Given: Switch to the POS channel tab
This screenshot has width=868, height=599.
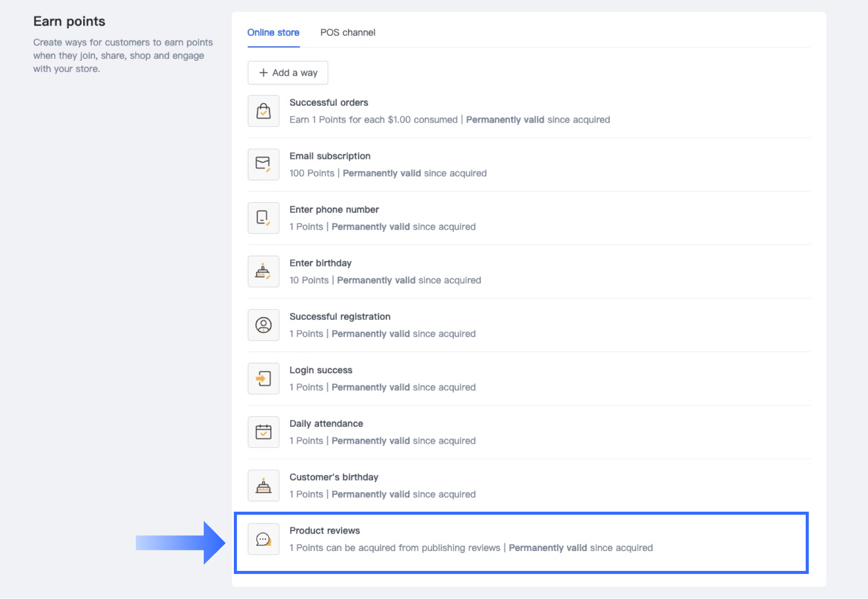Looking at the screenshot, I should tap(348, 33).
